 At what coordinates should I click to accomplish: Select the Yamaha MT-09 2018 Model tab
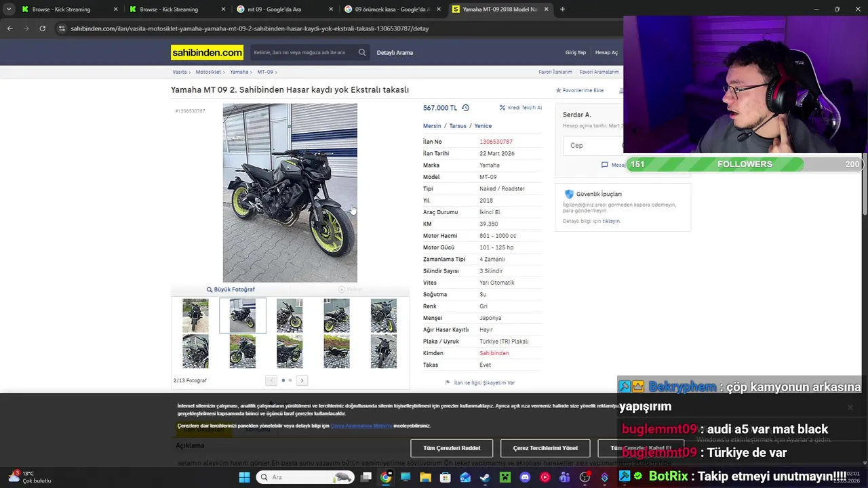coord(500,9)
